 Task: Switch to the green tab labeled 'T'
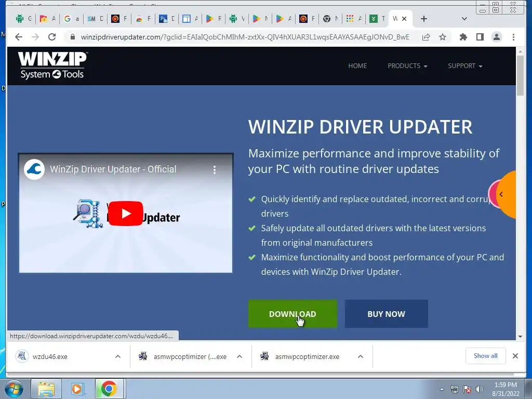pyautogui.click(x=377, y=19)
